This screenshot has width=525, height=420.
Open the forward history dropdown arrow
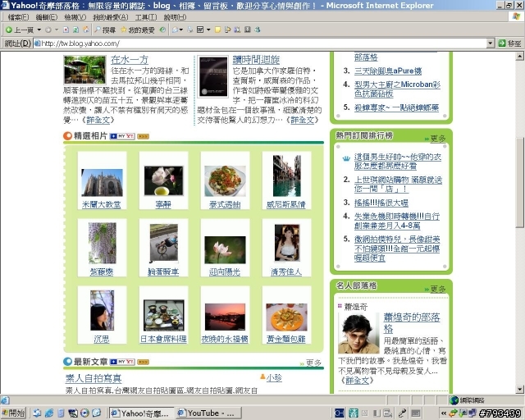tap(57, 30)
